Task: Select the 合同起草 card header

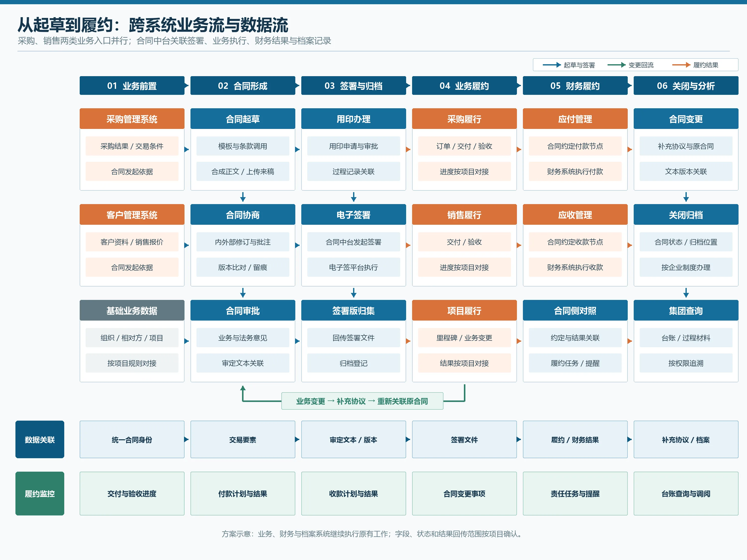Action: pyautogui.click(x=243, y=119)
